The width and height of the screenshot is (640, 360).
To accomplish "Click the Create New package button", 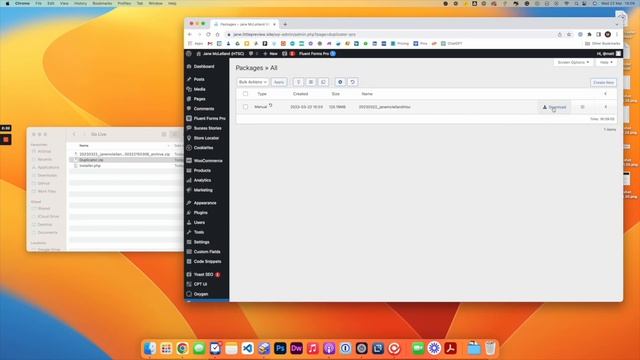I will pos(603,82).
